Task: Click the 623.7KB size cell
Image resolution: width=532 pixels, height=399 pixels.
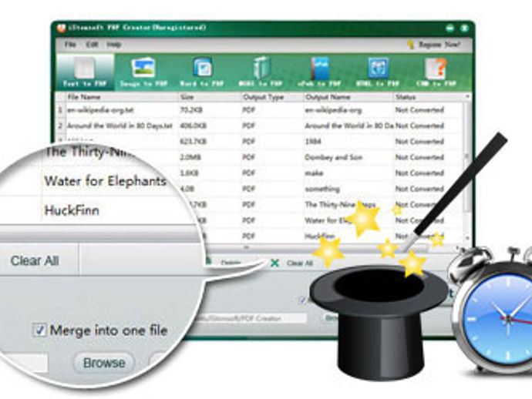Action: (x=193, y=142)
